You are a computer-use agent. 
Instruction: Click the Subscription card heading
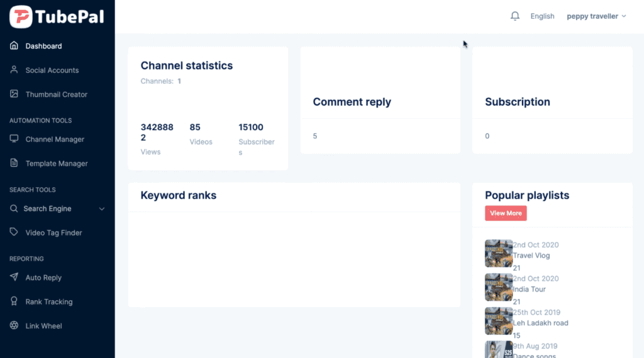518,102
